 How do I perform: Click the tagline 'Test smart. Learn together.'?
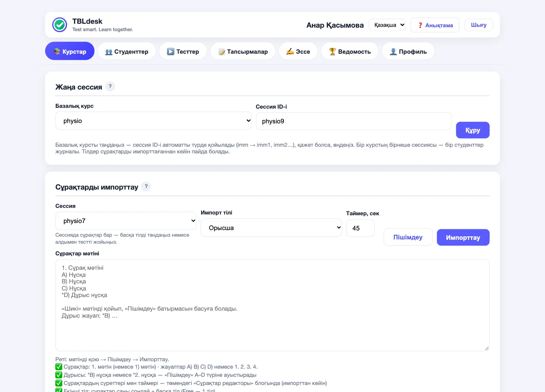[103, 30]
